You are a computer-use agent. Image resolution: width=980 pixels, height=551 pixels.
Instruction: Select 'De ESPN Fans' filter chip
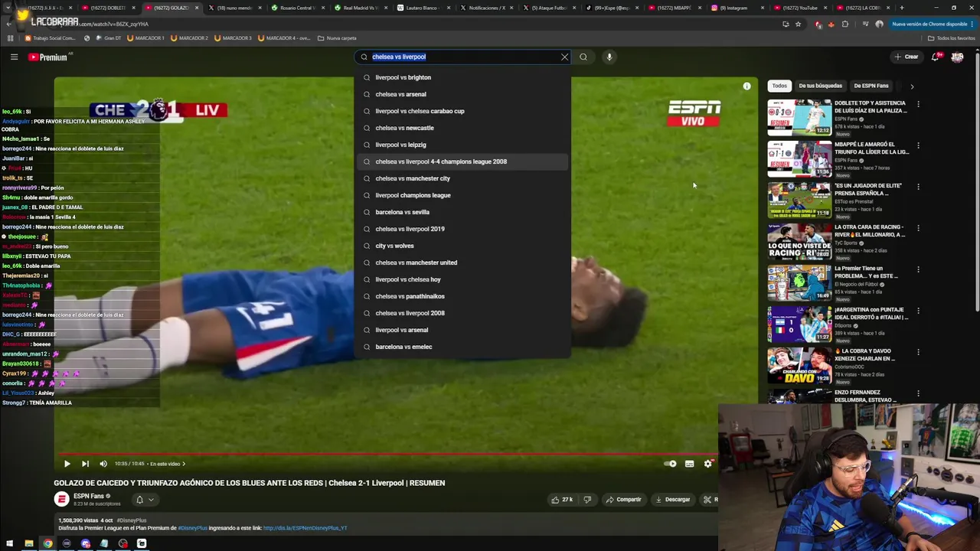coord(871,86)
